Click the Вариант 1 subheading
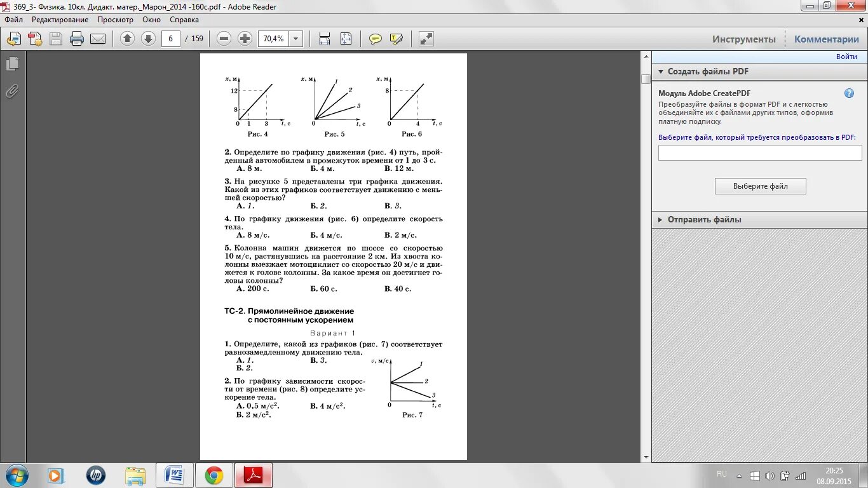 tap(333, 333)
